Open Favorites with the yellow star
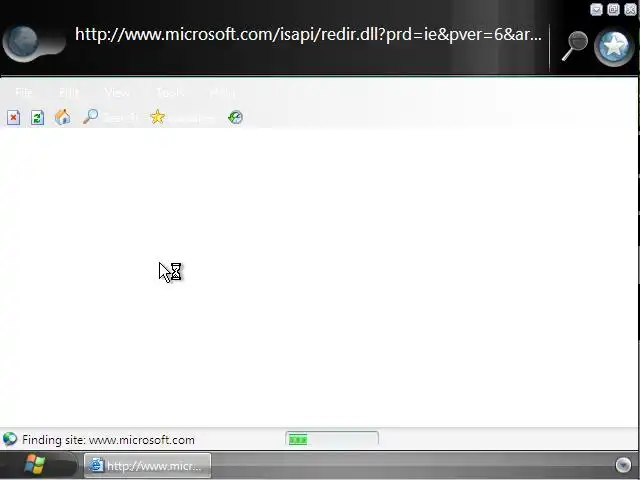 158,118
